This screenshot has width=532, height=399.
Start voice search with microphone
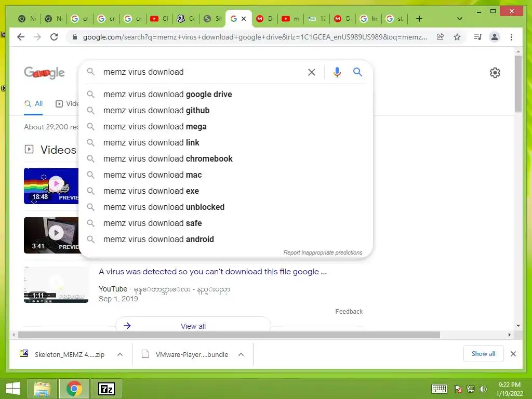[x=337, y=72]
